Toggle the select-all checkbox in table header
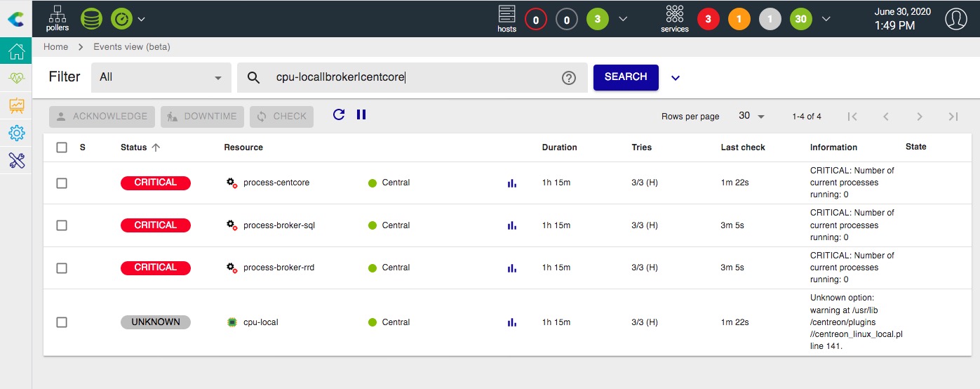Screen dimensions: 980x389 62,147
